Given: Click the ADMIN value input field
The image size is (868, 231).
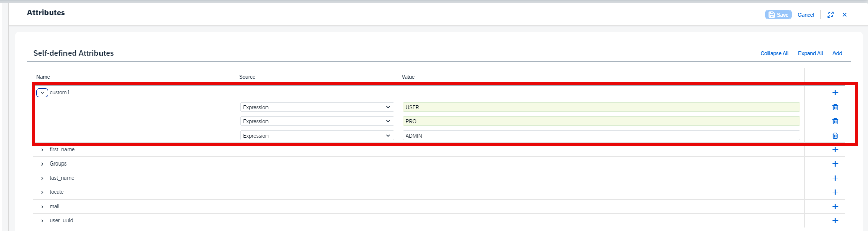Looking at the screenshot, I should pyautogui.click(x=601, y=136).
